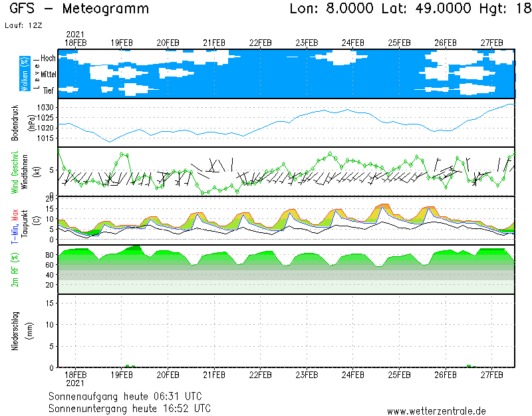532x416 pixels.
Task: Select the 21FEB marker on top axis
Action: pos(214,43)
